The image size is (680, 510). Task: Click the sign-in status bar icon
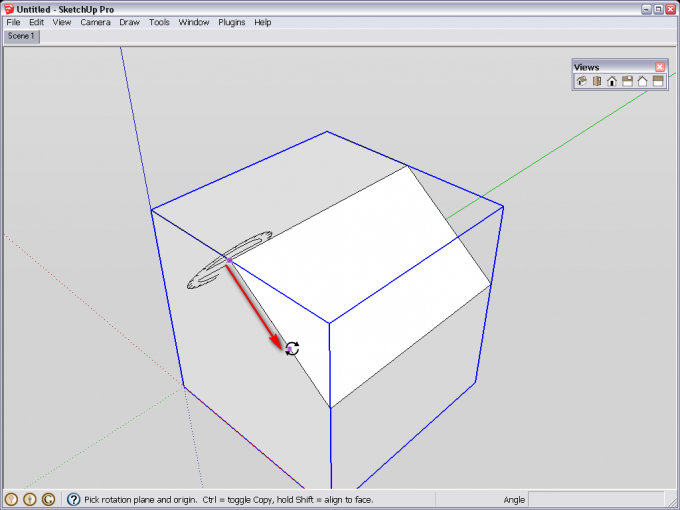(x=48, y=499)
